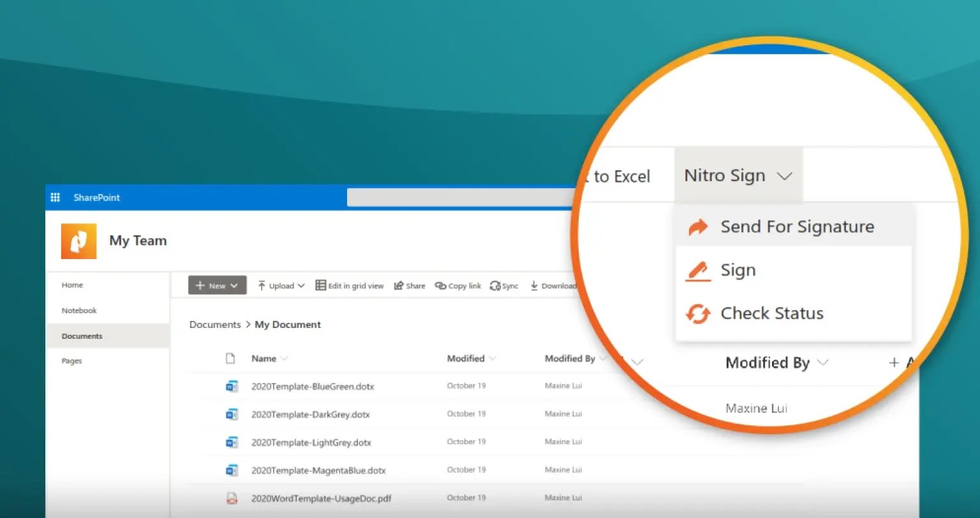Select Check Status menu option

click(771, 313)
